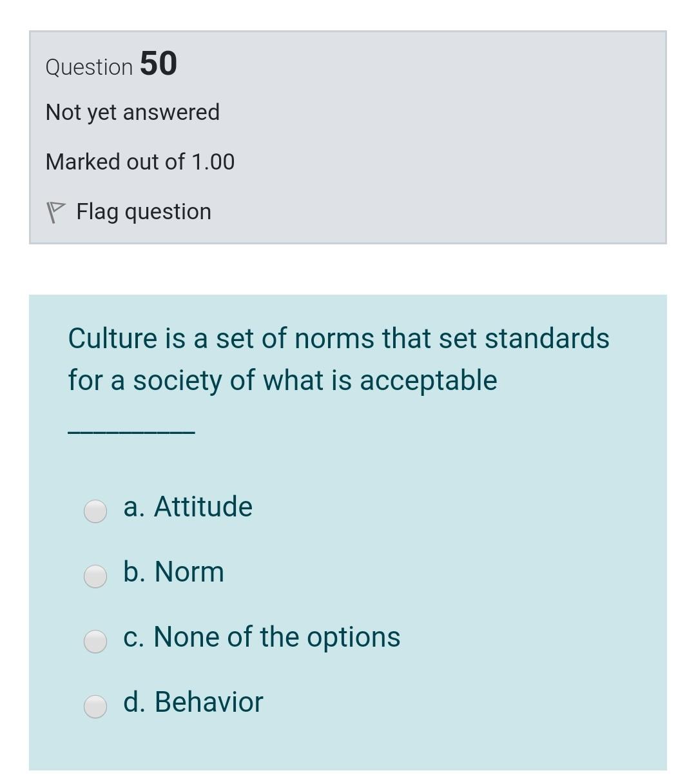
Task: Click the Not yet answered status text
Action: (132, 112)
